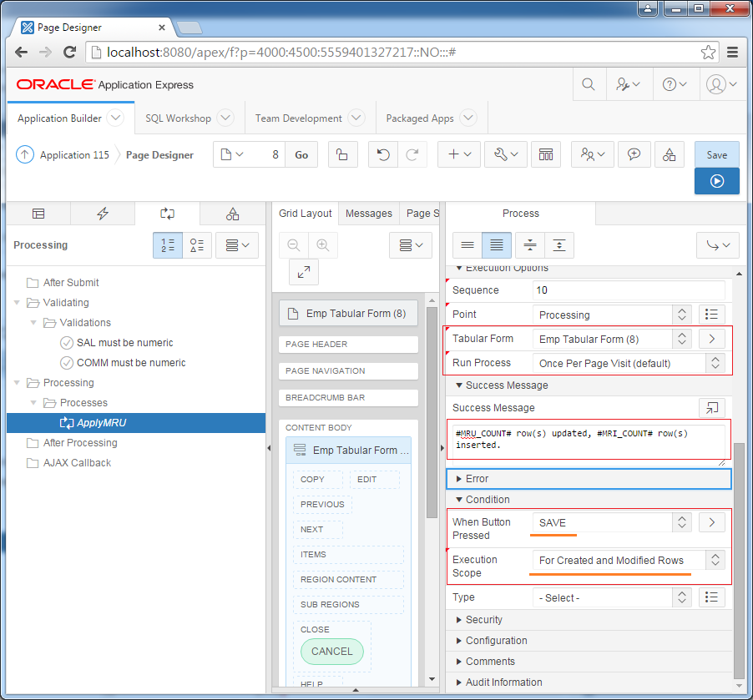The width and height of the screenshot is (753, 700).
Task: Click the page lock icon
Action: [342, 154]
